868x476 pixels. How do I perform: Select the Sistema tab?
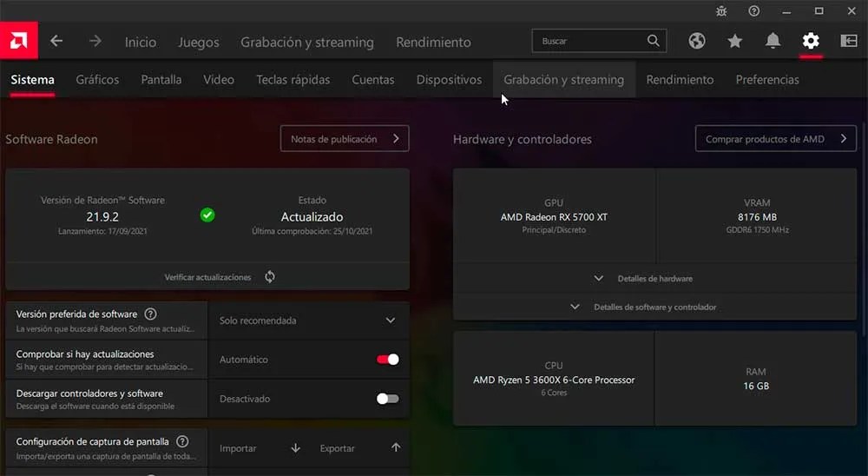point(32,79)
